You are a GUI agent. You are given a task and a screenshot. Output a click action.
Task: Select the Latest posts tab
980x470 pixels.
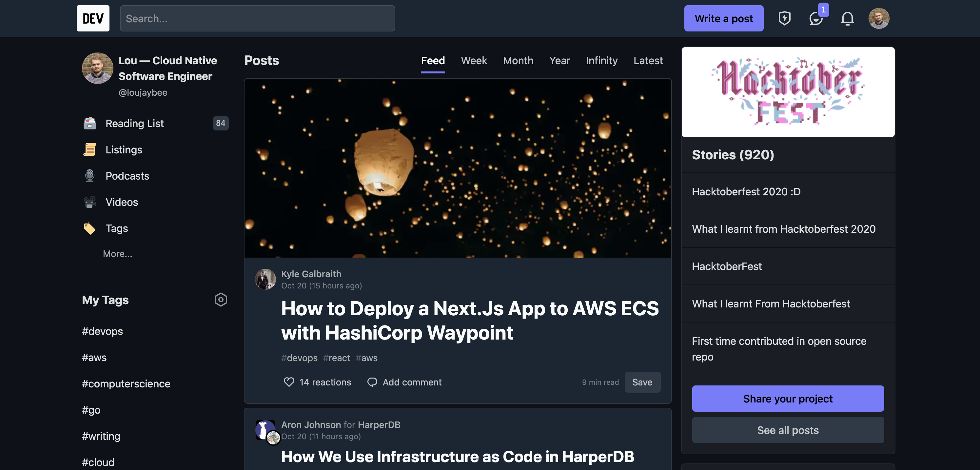[x=648, y=61]
